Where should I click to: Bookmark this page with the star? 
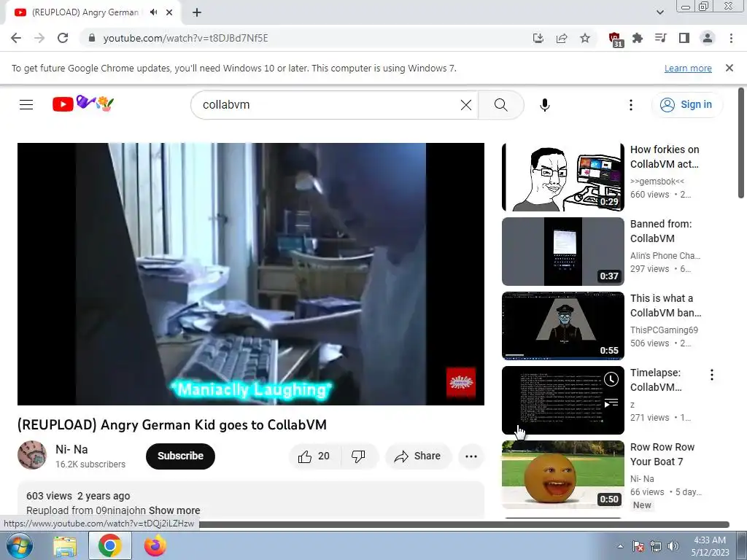click(585, 38)
